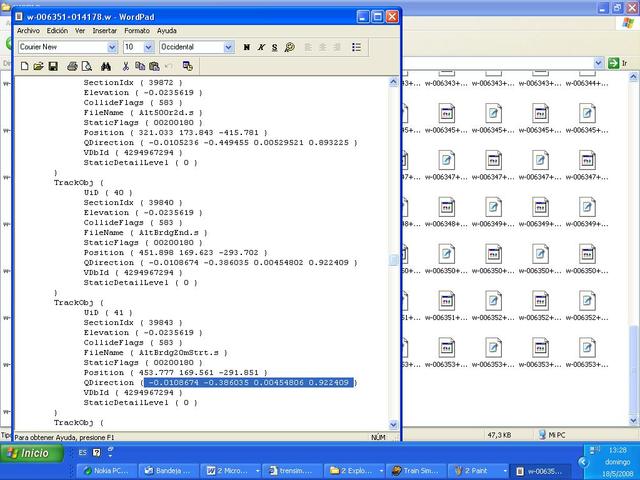
Task: Click the Inicio start button
Action: click(30, 453)
